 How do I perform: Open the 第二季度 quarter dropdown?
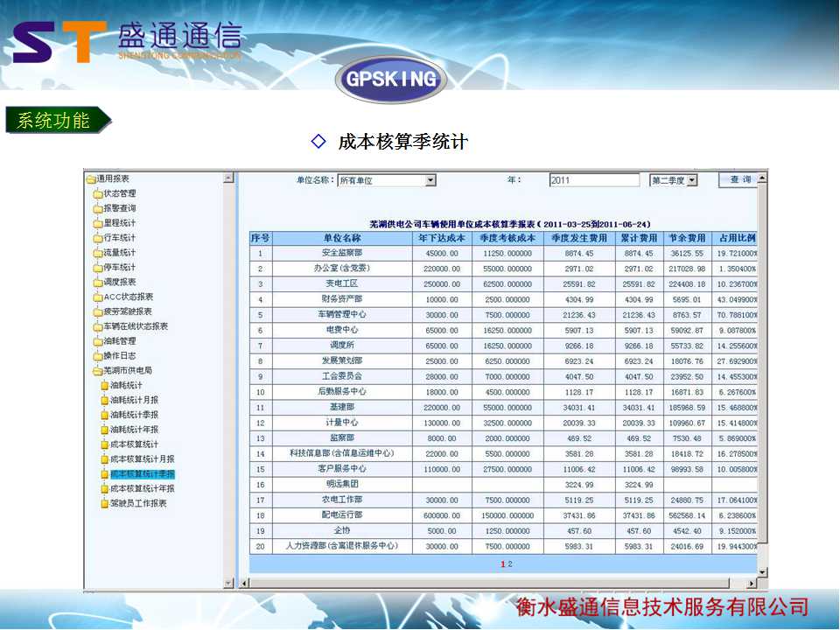click(691, 180)
